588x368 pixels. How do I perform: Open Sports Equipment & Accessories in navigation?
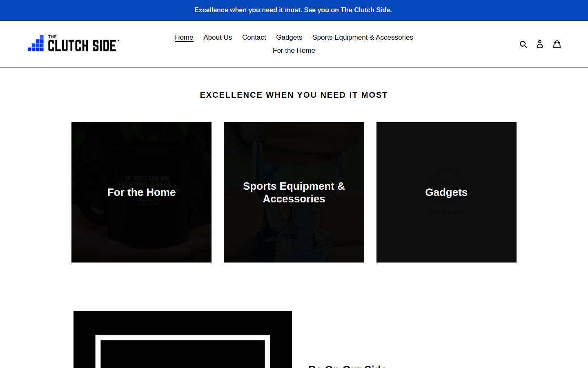click(x=363, y=37)
